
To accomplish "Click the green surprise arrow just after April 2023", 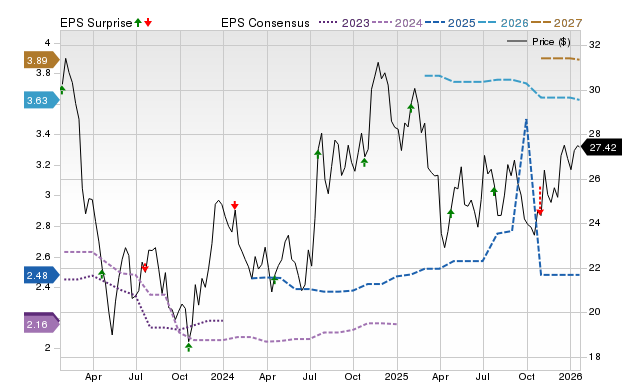I will tap(102, 273).
